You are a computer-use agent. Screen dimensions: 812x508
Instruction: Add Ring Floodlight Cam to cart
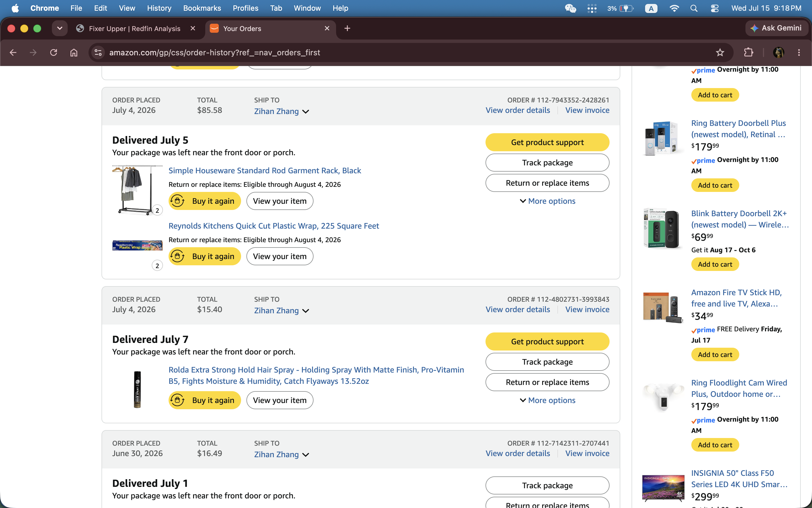tap(715, 445)
